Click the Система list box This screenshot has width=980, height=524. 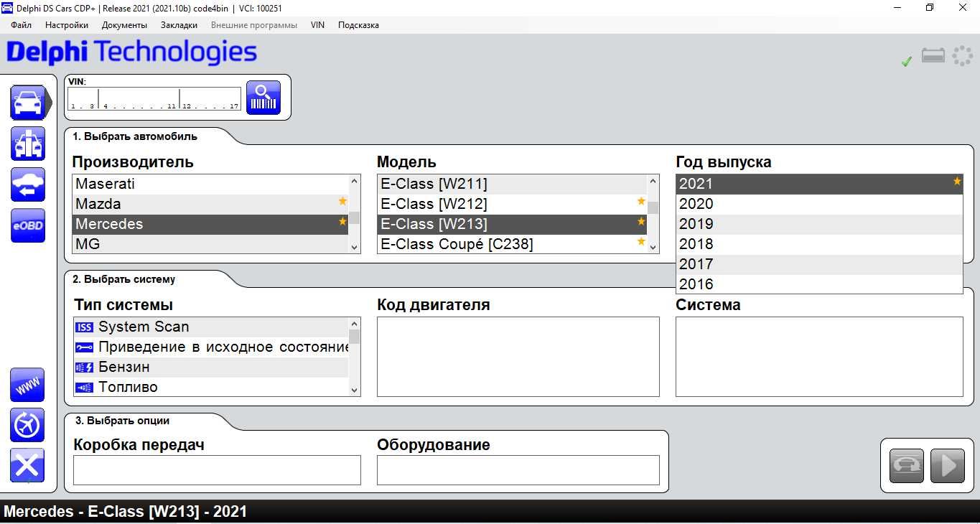819,357
